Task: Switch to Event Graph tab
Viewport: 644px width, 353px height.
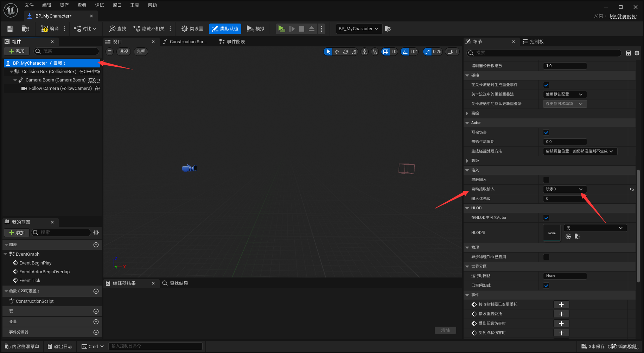Action: (232, 42)
